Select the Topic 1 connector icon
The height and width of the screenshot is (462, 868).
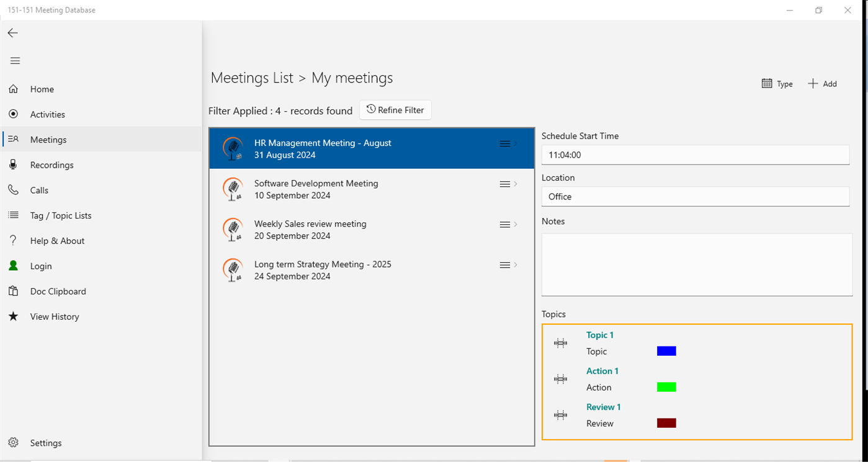(x=560, y=343)
